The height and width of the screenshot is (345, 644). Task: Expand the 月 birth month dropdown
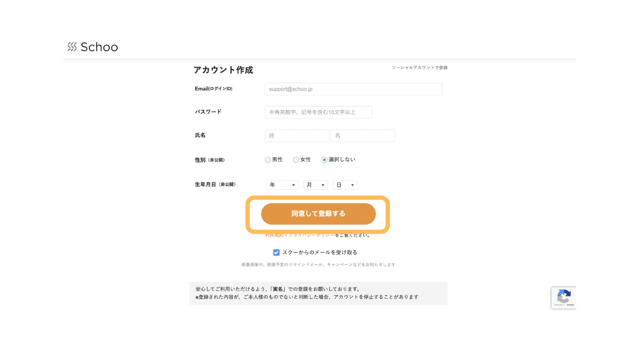pos(315,185)
